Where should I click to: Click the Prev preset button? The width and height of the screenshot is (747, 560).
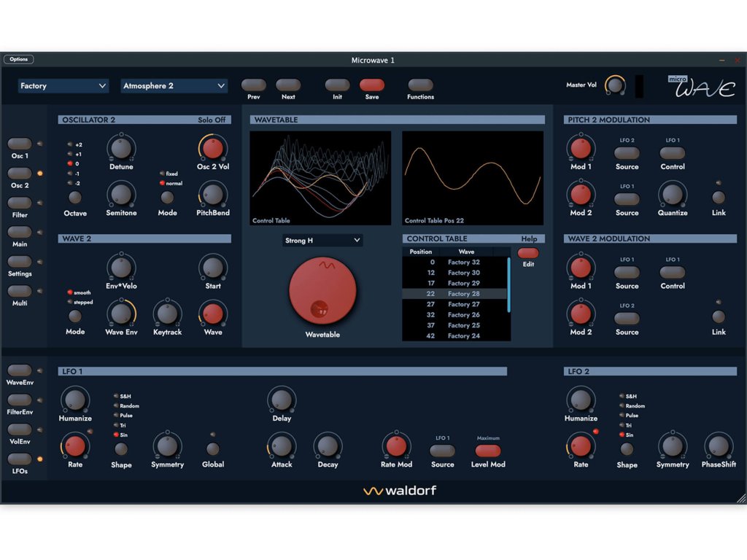[x=253, y=85]
